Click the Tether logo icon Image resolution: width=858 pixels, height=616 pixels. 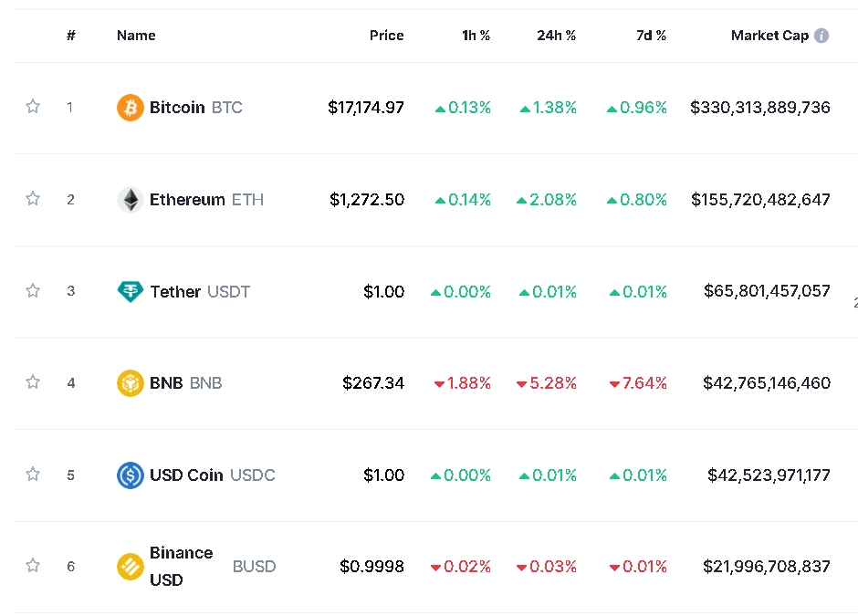[x=131, y=292]
